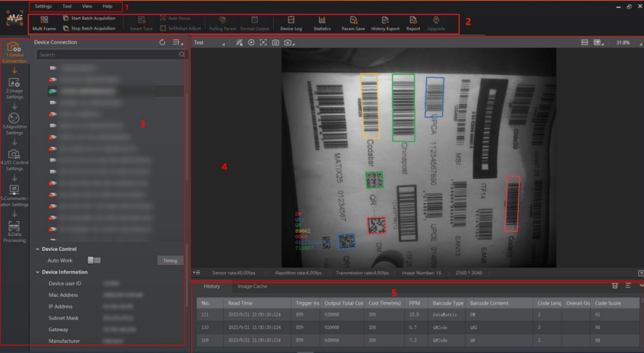Click the Code Score column header
644x353 pixels.
pyautogui.click(x=616, y=303)
